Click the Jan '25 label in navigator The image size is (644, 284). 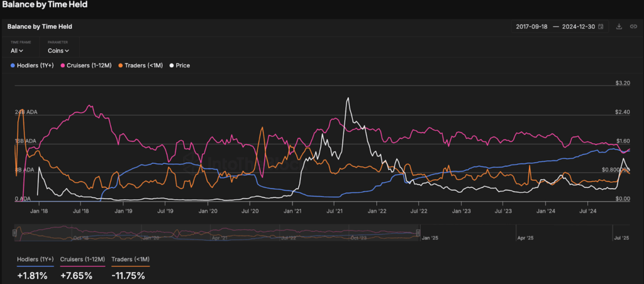click(431, 238)
